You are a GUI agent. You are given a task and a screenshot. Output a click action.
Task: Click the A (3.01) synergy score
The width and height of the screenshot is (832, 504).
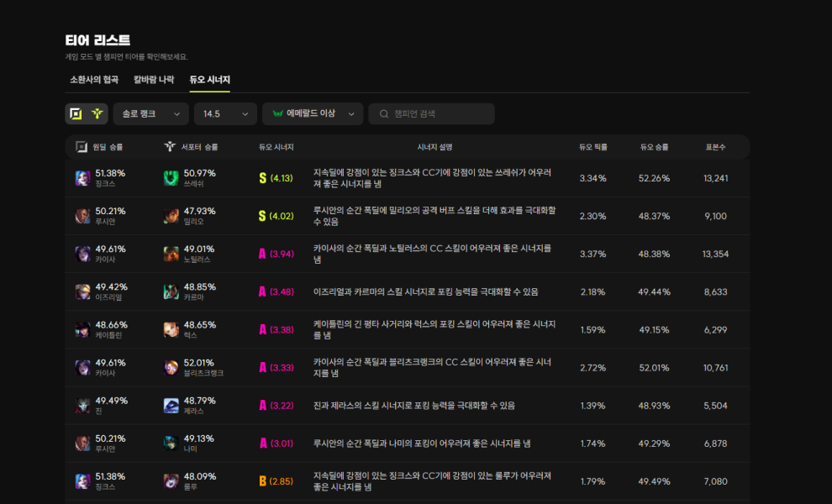coord(276,444)
